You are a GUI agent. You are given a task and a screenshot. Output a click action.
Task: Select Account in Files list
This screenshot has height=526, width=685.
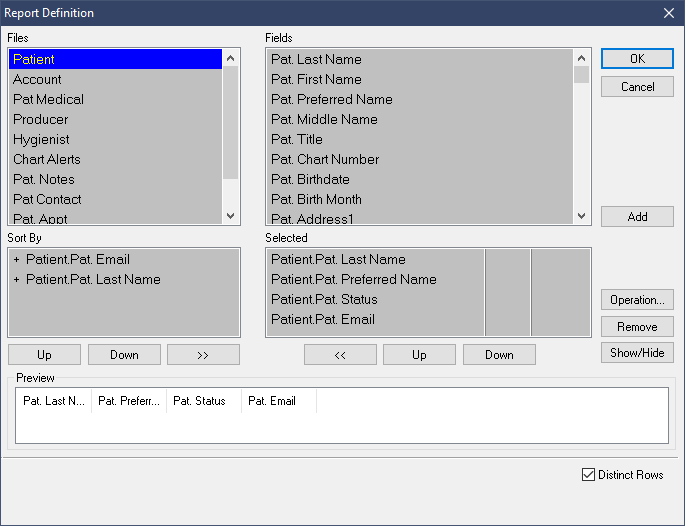[37, 79]
